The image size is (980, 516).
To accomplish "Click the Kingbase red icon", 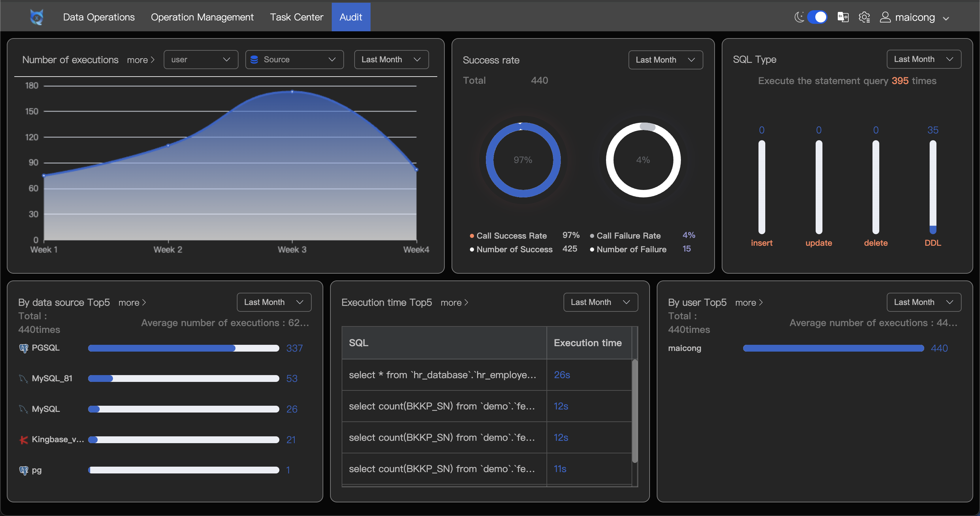I will pyautogui.click(x=23, y=439).
